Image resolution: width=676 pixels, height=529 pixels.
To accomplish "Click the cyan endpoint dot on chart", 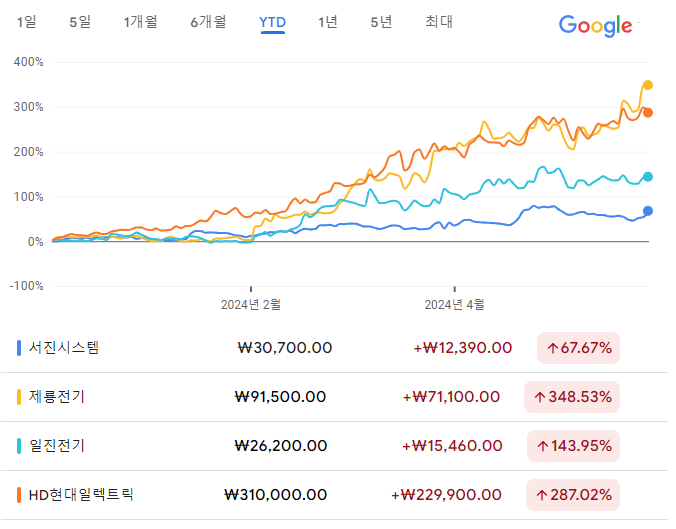I will pyautogui.click(x=648, y=177).
